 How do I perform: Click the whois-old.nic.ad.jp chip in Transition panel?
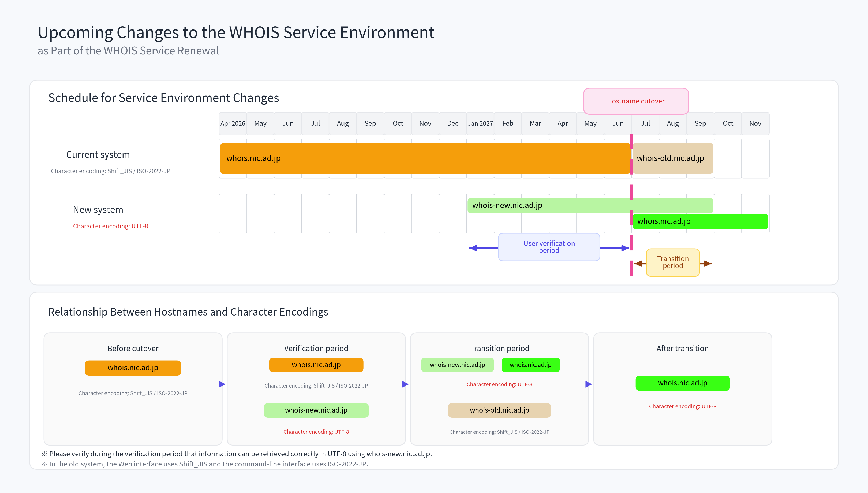(x=499, y=410)
